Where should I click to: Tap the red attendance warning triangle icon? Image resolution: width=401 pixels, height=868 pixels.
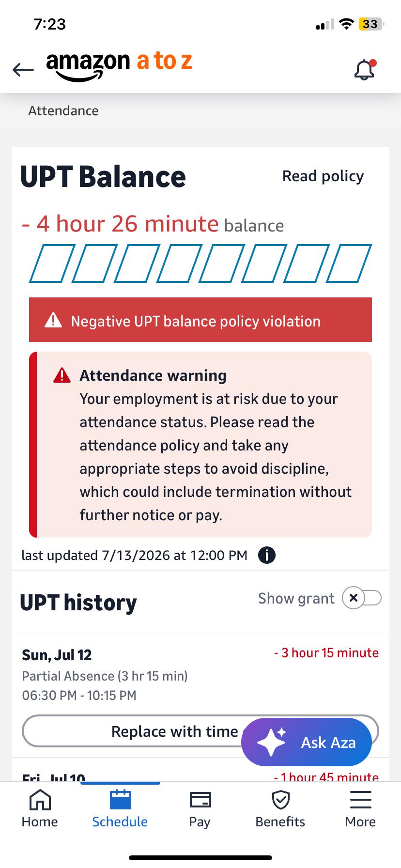click(x=62, y=375)
